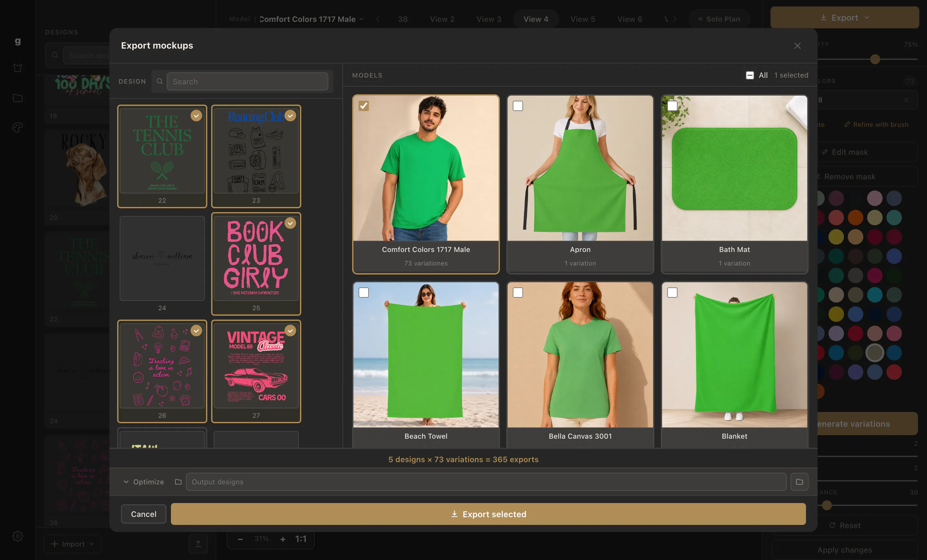Deselect design 25 check mark
The width and height of the screenshot is (927, 560).
click(x=290, y=223)
